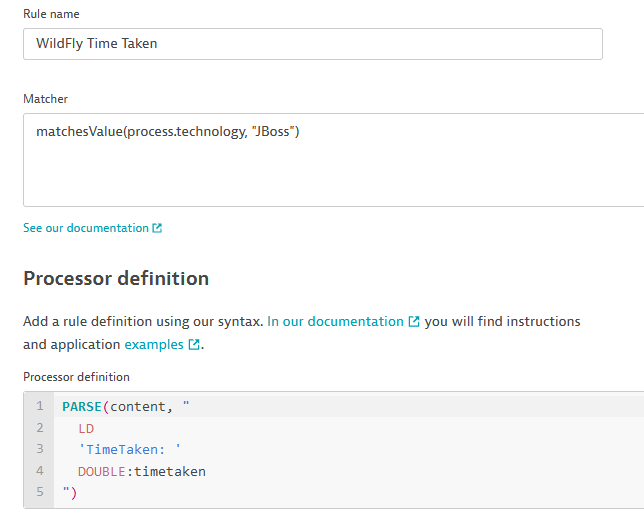The width and height of the screenshot is (644, 528).
Task: Click the Rule name input field
Action: [x=313, y=44]
